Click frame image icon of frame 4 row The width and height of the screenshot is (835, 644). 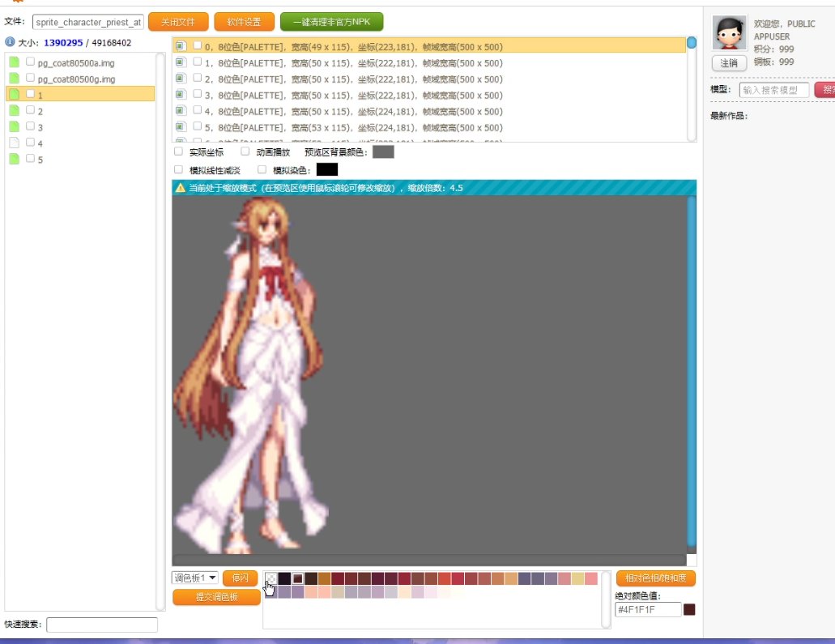pos(181,111)
